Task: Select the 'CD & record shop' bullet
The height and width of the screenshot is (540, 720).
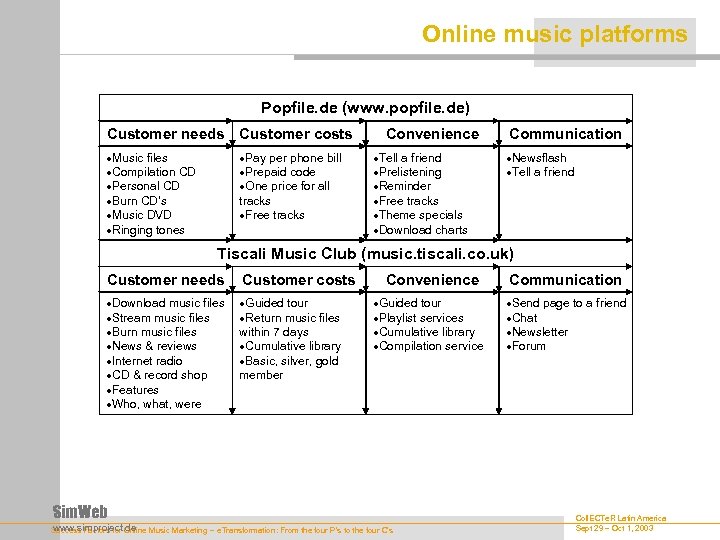Action: [157, 375]
